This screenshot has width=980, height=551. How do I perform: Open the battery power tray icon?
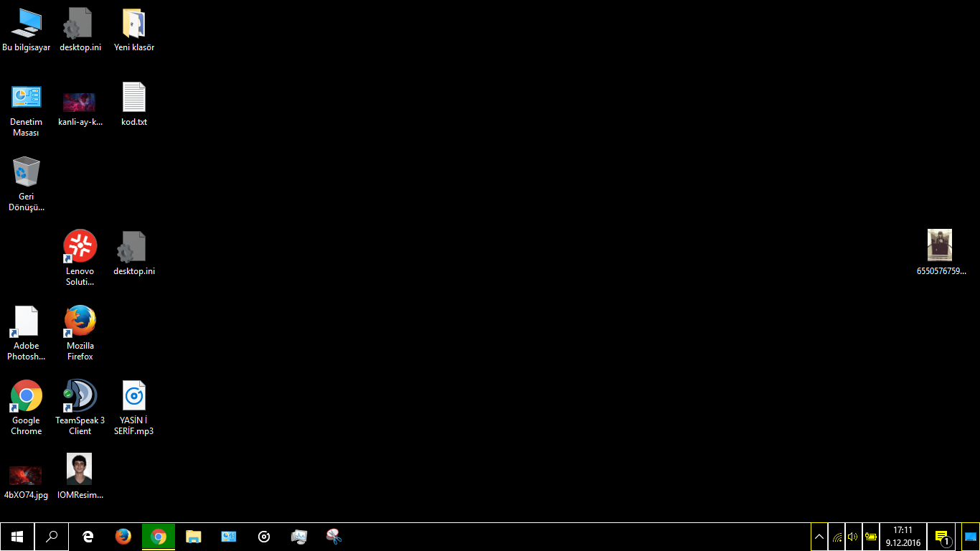871,537
